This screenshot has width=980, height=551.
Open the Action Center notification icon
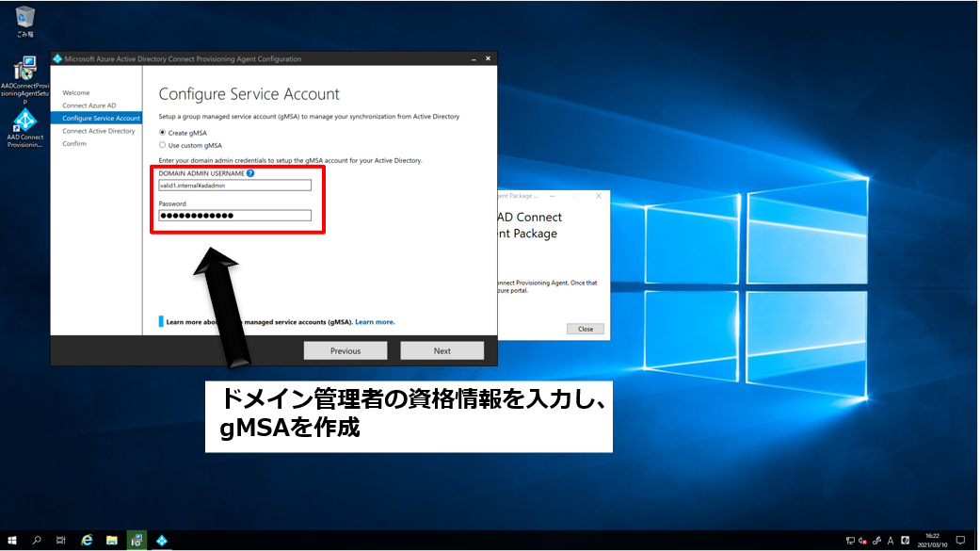click(x=960, y=541)
